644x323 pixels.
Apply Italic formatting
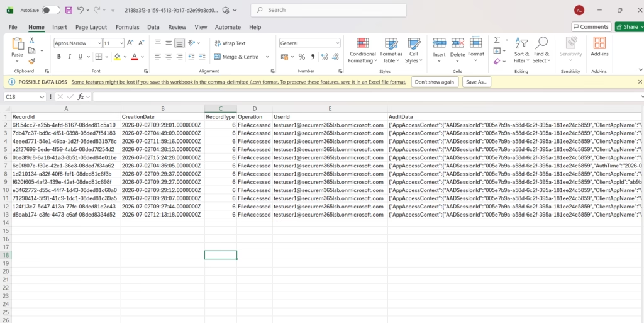69,57
